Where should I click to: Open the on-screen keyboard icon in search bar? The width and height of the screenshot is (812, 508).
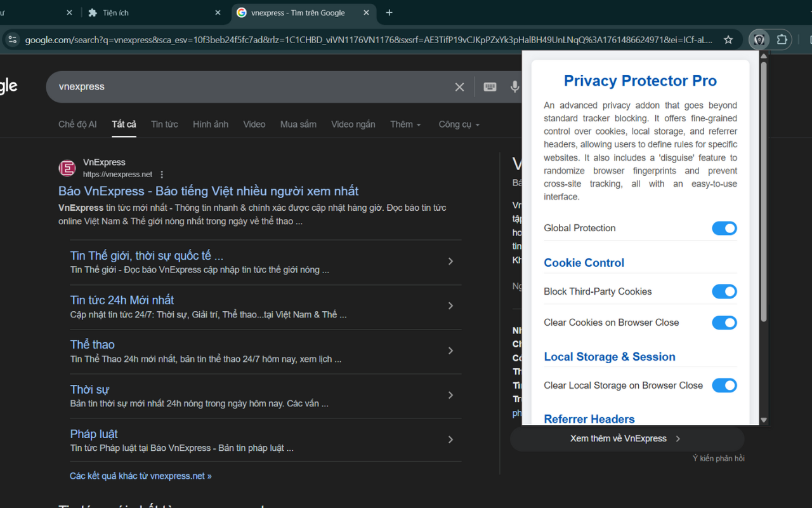coord(489,87)
